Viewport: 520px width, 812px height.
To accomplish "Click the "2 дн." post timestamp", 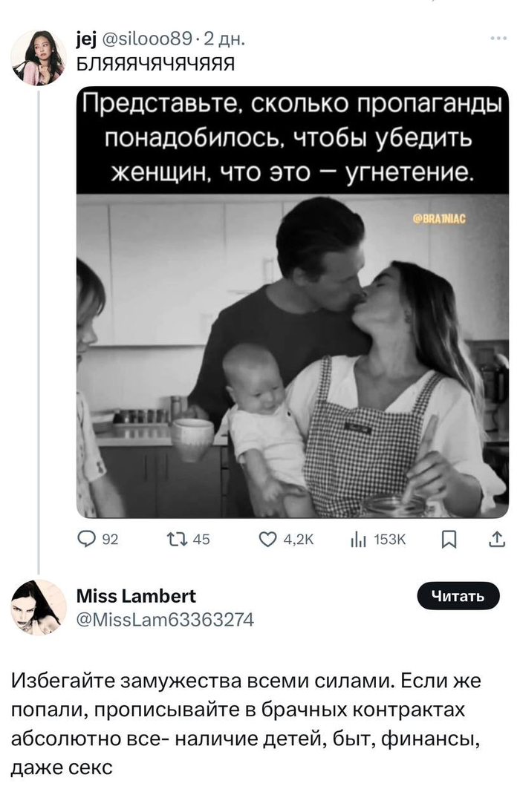I will [x=221, y=39].
